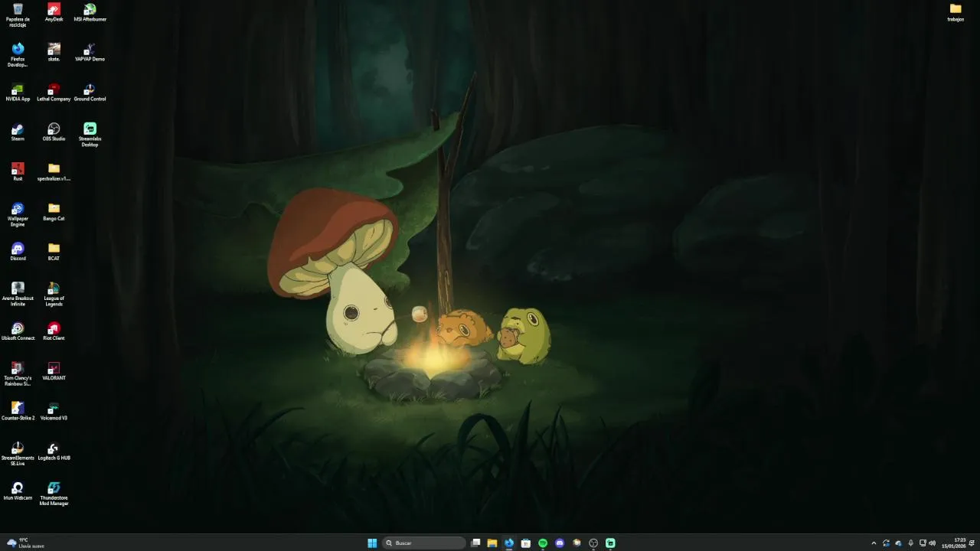This screenshot has width=980, height=551.
Task: Select the Ground Control shortcut
Action: [90, 92]
